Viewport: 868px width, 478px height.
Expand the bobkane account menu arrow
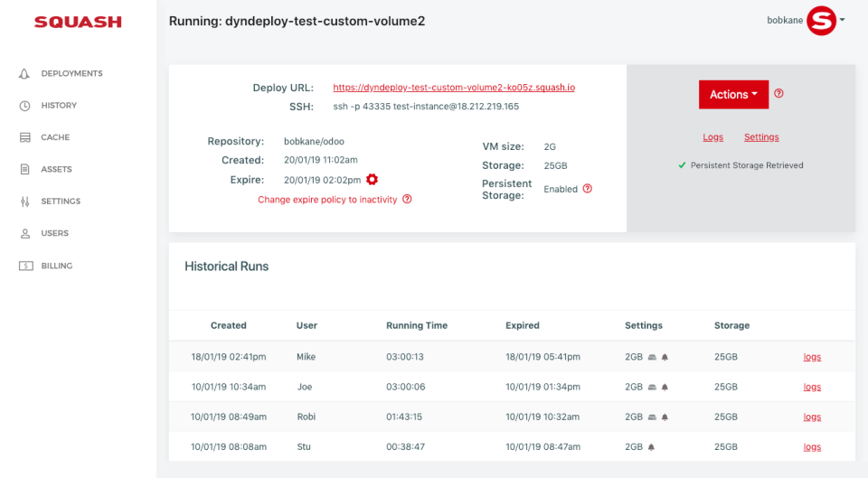tap(843, 20)
